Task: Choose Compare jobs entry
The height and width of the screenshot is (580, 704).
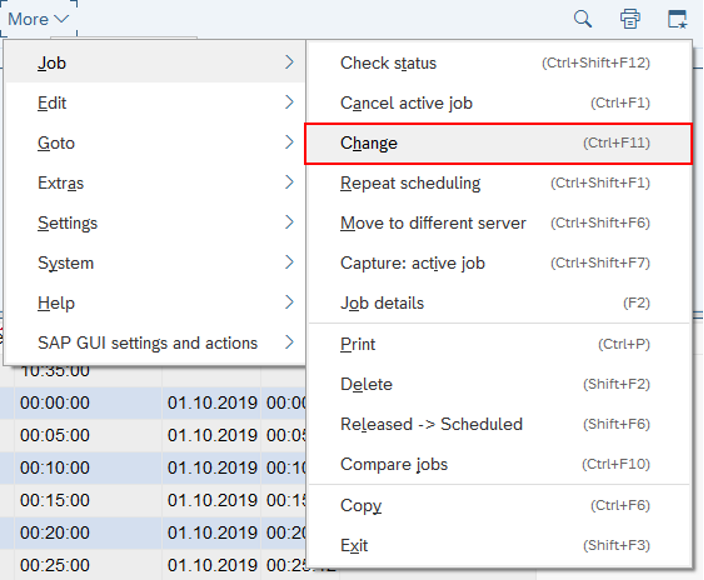Action: coord(499,464)
